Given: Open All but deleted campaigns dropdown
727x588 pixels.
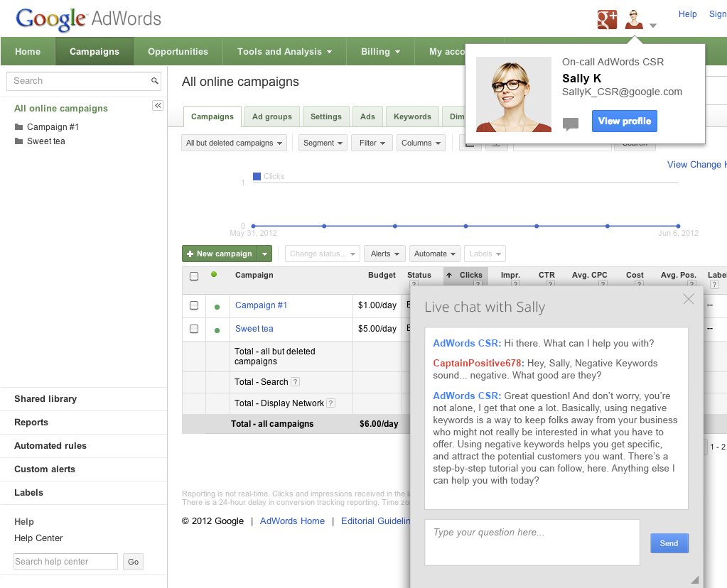Looking at the screenshot, I should click(234, 143).
